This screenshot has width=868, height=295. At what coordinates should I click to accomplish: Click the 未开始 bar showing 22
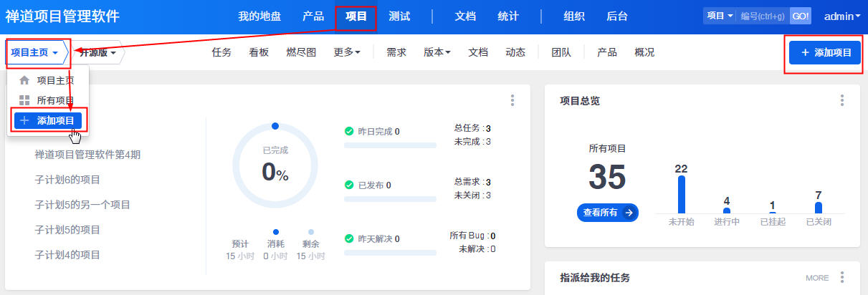pyautogui.click(x=682, y=194)
